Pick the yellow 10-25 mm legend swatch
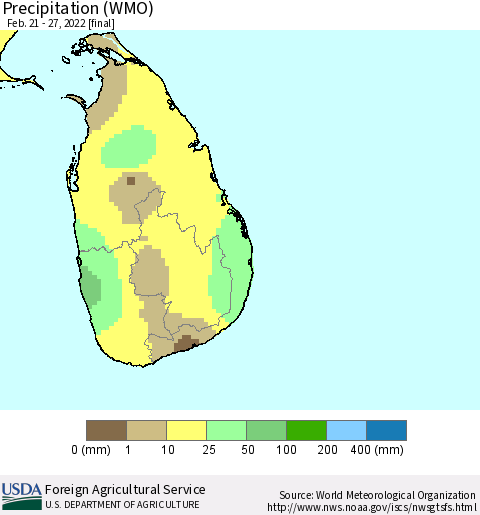The width and height of the screenshot is (480, 515). tap(186, 430)
